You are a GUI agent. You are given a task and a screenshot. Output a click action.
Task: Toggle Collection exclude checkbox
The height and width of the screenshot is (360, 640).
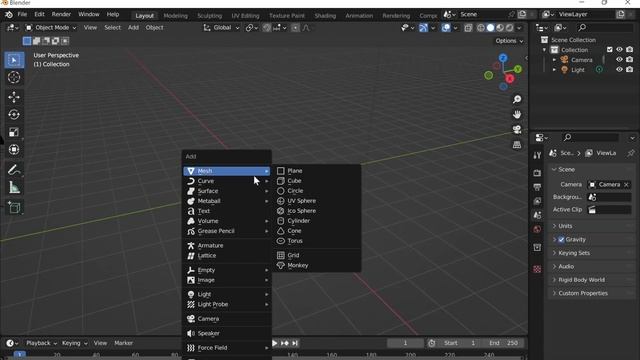(609, 49)
